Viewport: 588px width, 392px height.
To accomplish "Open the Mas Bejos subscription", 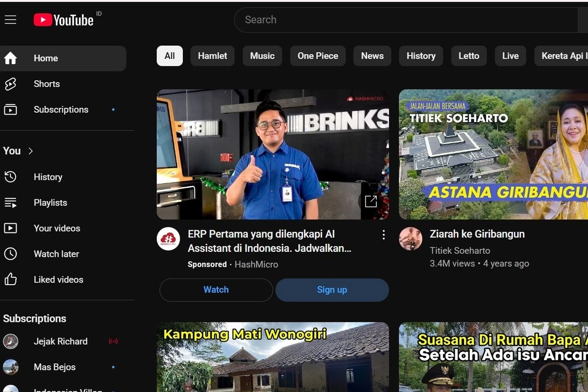I will [x=63, y=367].
